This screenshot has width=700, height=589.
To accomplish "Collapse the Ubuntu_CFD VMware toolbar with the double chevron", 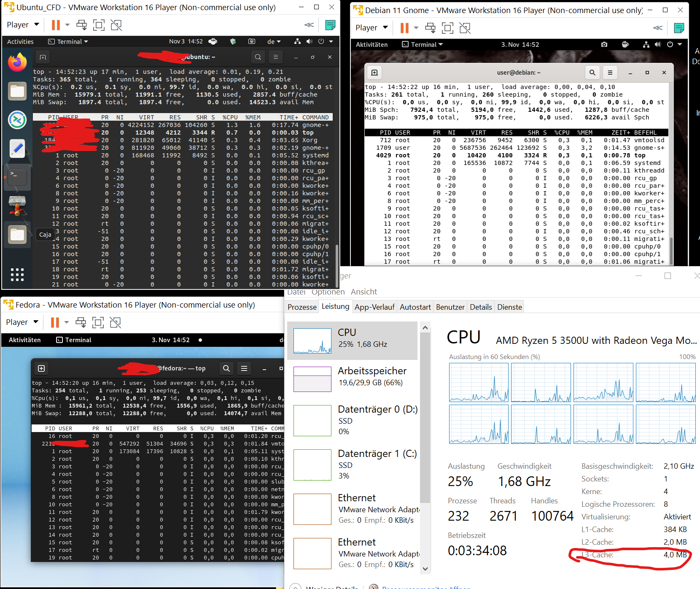I will [x=309, y=25].
